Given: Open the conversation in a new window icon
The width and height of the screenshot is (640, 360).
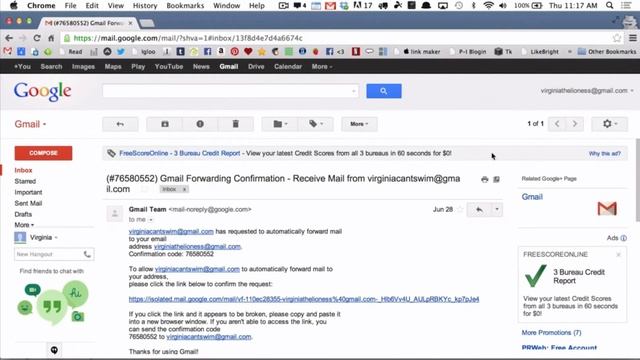Looking at the screenshot, I should point(496,179).
